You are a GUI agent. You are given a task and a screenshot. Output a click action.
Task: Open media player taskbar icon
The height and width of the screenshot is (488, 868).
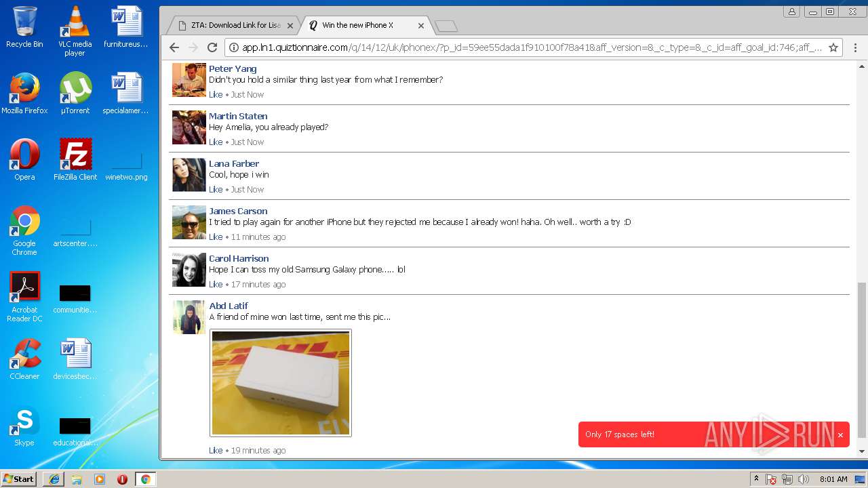pos(100,479)
